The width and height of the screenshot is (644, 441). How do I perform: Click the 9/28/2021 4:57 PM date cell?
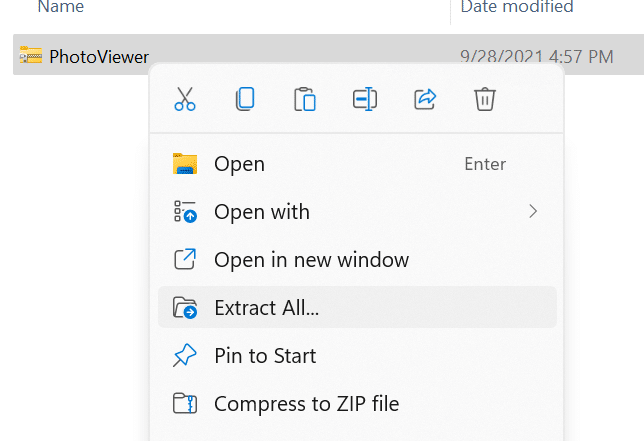point(536,57)
